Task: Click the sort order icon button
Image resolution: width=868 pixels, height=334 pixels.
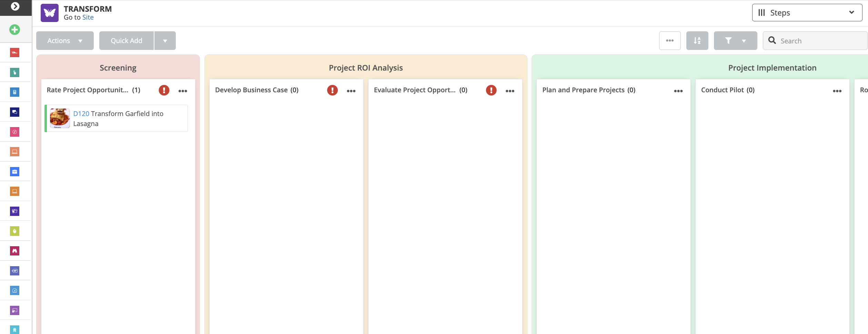Action: [x=697, y=41]
